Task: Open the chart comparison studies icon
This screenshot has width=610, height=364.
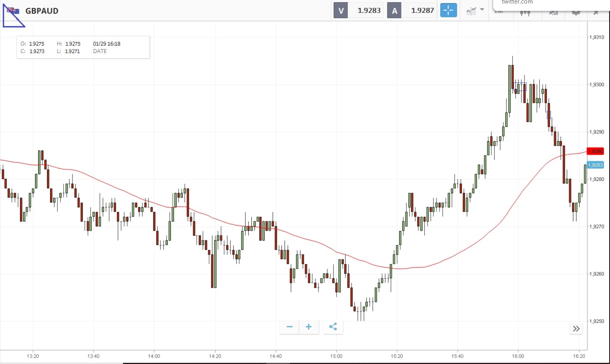Action: 471,11
